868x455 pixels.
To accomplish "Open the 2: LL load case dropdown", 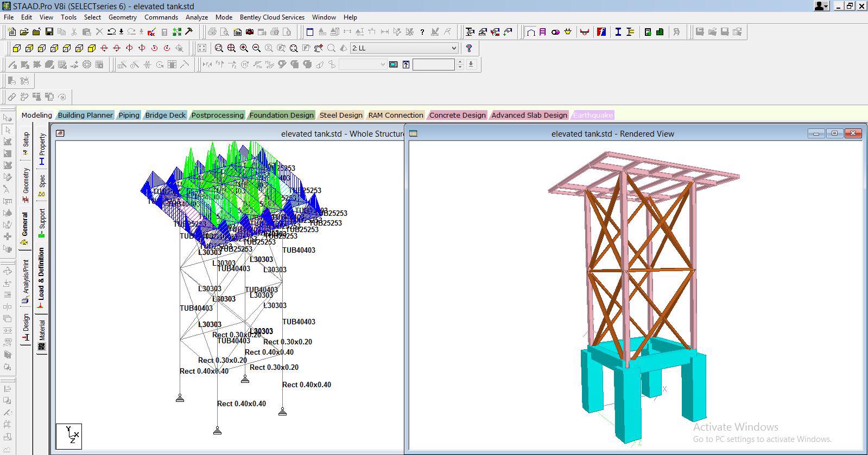I will click(404, 48).
